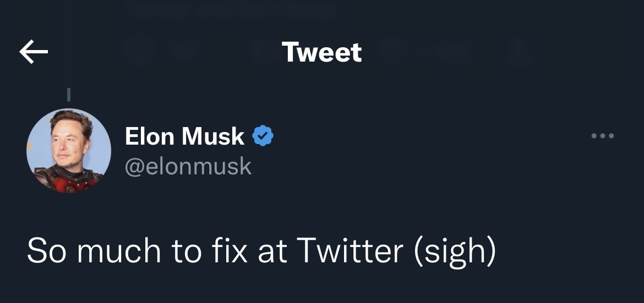Tap the thread connector line above the avatar
This screenshot has width=644, height=303.
pos(69,94)
